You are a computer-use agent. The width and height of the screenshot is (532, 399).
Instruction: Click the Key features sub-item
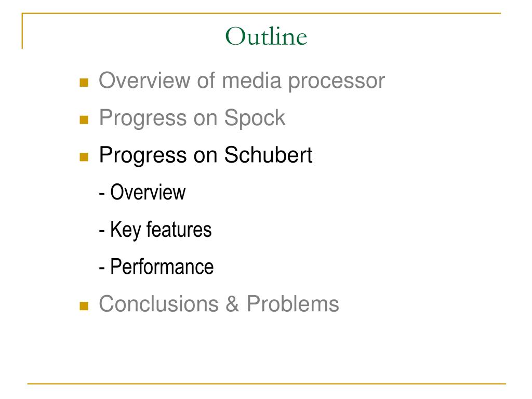coord(155,230)
